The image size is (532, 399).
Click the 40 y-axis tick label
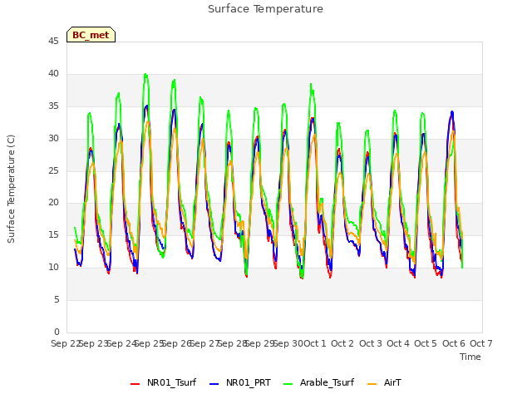point(53,74)
